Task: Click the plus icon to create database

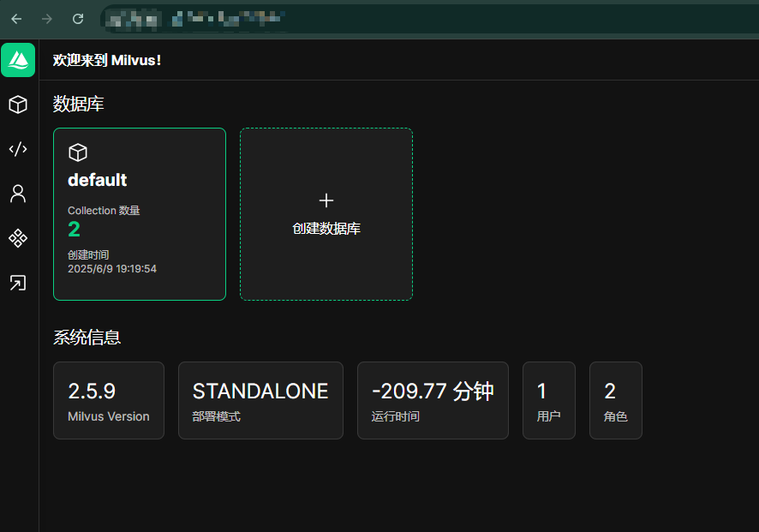Action: point(326,200)
